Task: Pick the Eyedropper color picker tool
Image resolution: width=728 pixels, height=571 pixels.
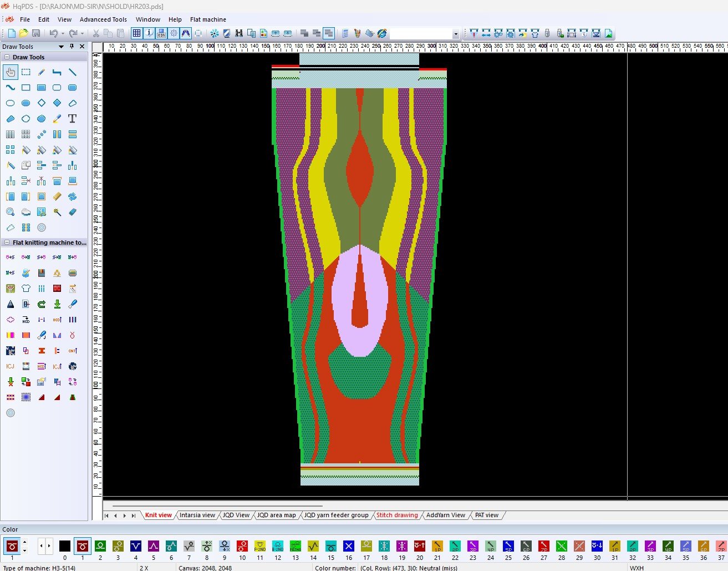Action: coord(57,119)
